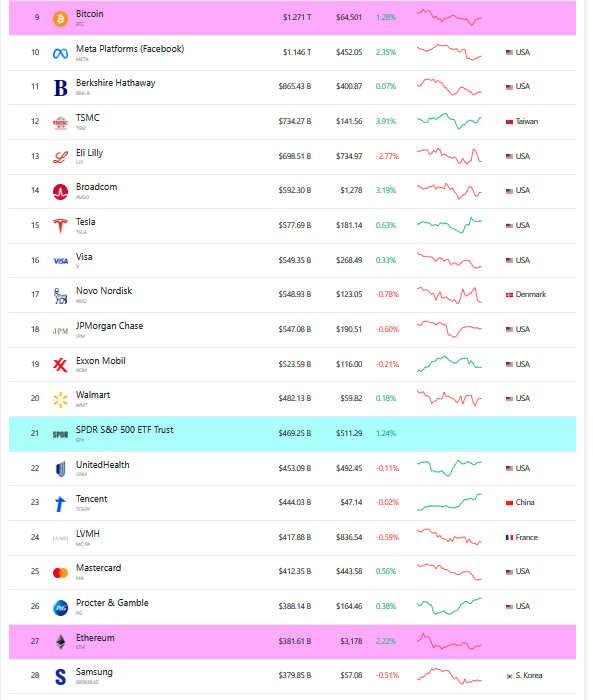Viewport: 593px width, 700px height.
Task: Click the SPDR logo icon
Action: pyautogui.click(x=60, y=434)
